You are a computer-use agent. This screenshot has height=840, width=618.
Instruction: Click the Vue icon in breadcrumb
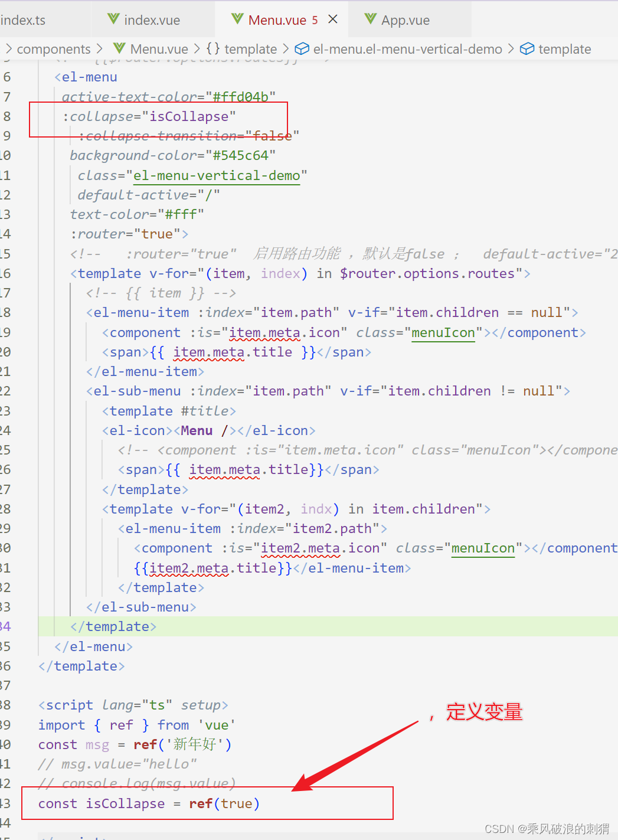[x=119, y=48]
